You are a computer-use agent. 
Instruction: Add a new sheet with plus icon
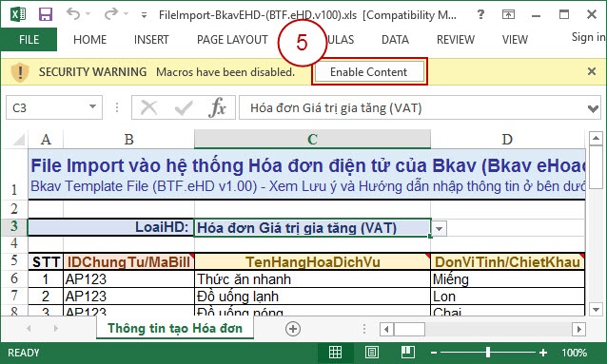click(293, 329)
